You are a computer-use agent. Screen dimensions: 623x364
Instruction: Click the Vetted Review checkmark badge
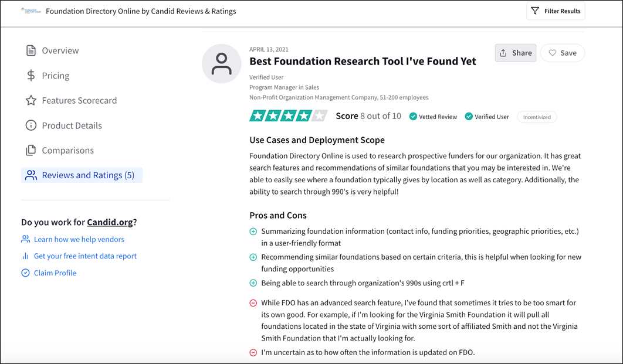413,117
